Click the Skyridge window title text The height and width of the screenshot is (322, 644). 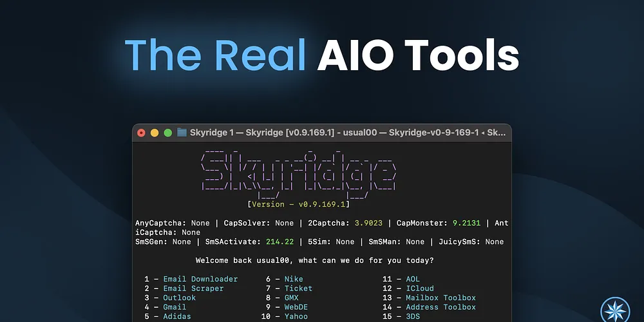pyautogui.click(x=348, y=133)
